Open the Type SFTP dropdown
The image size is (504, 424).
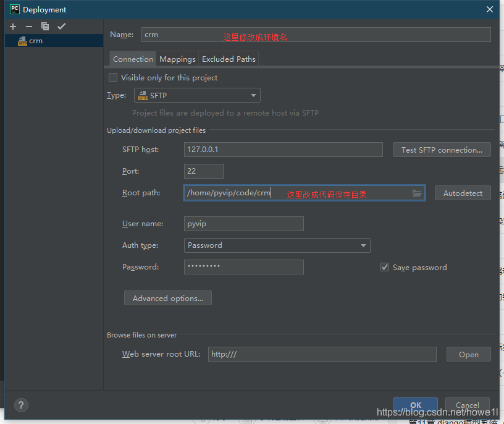[197, 95]
